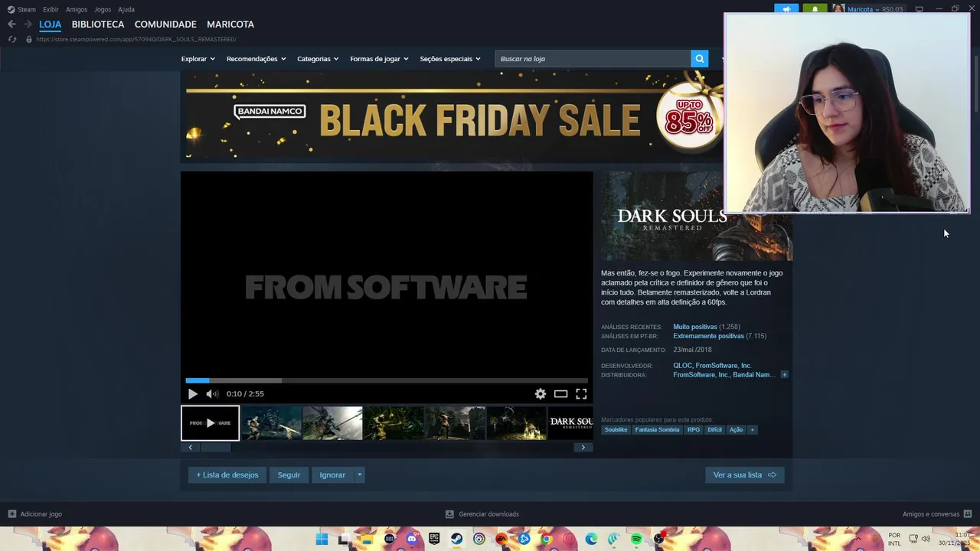Click Ver a sua lista button
Image resolution: width=980 pixels, height=551 pixels.
point(745,475)
